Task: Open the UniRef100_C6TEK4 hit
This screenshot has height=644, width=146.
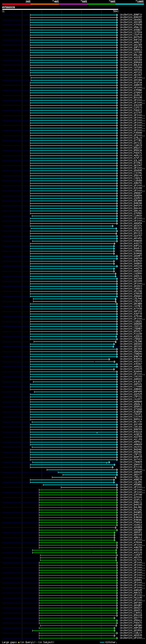Action: [131, 32]
